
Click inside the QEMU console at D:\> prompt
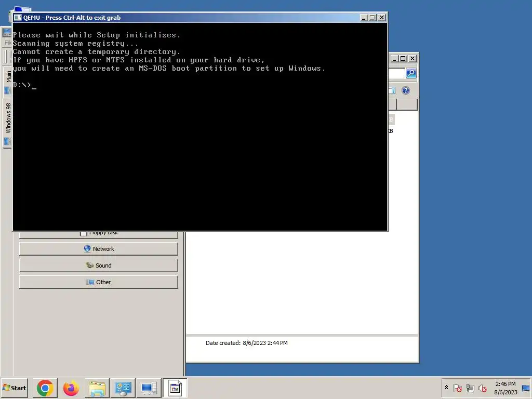click(x=24, y=85)
